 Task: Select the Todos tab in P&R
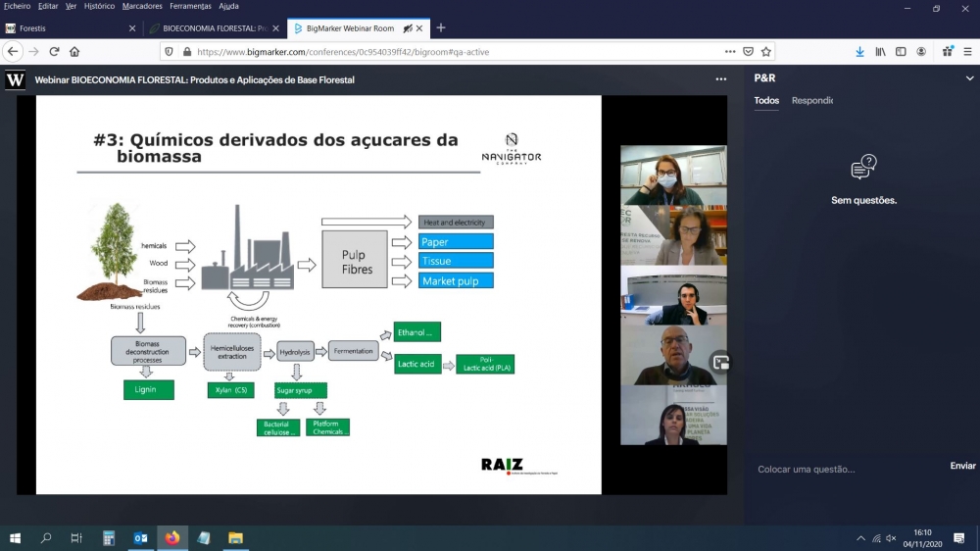(x=766, y=101)
